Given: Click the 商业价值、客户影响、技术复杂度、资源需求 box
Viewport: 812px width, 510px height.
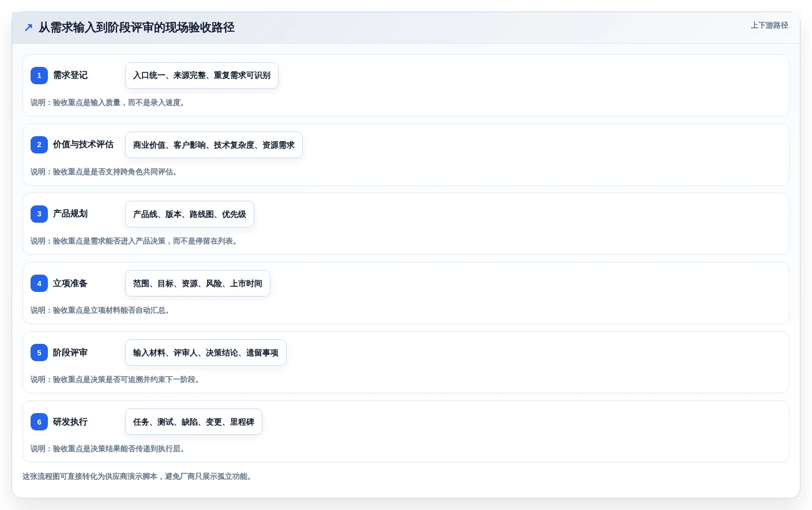Looking at the screenshot, I should click(x=214, y=145).
